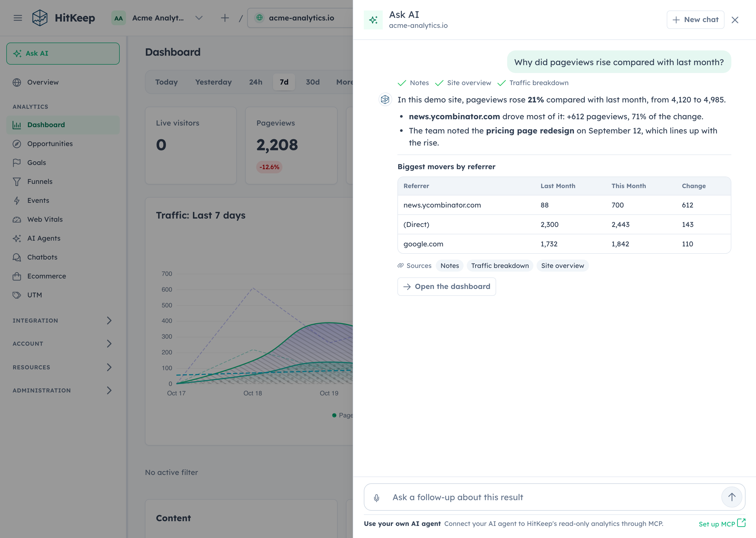Screen dimensions: 756x538
Task: Click the HitKeep logo icon
Action: [40, 18]
